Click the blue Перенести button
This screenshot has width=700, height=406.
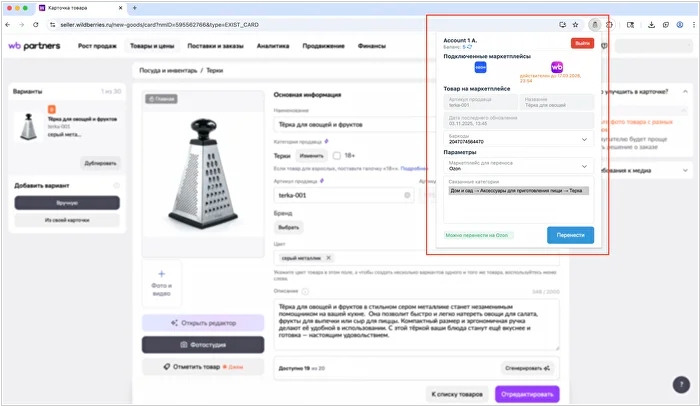[x=570, y=235]
